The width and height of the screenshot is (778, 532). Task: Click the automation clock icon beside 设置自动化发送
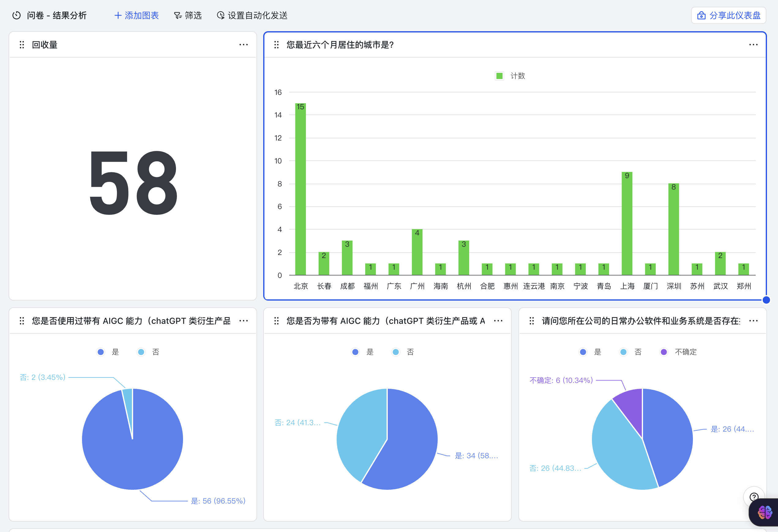point(221,15)
